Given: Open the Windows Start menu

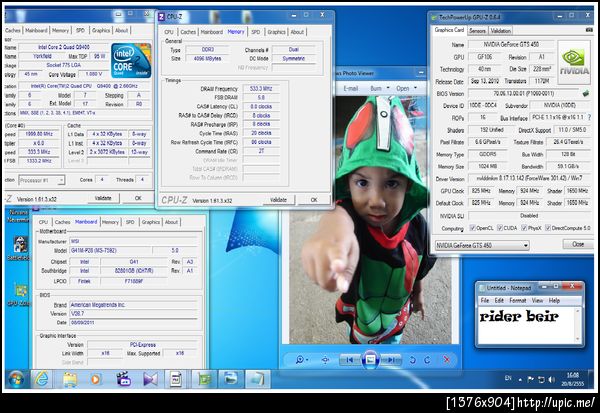Looking at the screenshot, I should [16, 379].
